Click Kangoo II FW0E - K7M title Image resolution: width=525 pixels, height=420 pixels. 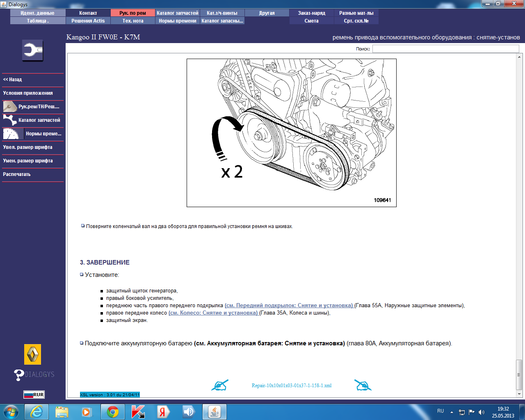(103, 37)
